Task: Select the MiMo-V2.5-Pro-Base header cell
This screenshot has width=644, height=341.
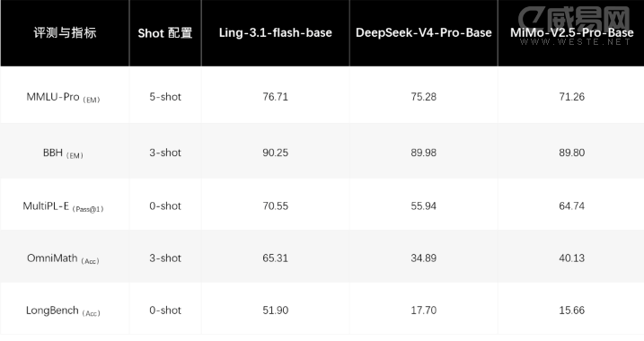Action: (572, 33)
